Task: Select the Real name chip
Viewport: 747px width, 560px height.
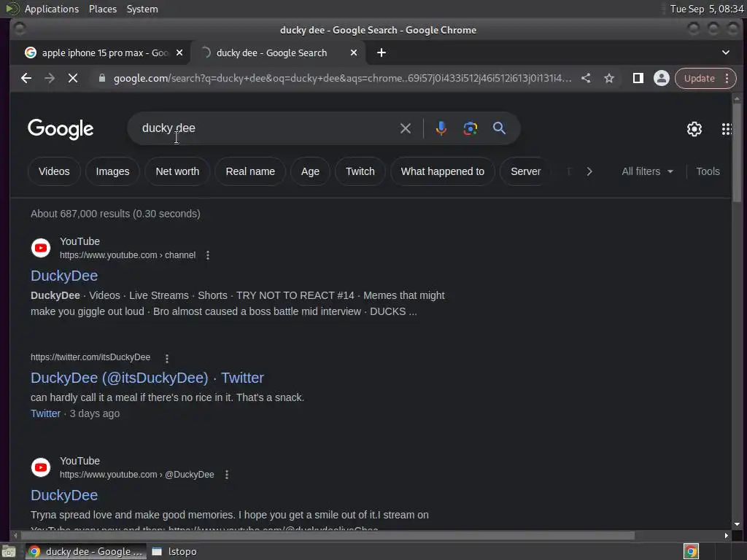Action: tap(250, 171)
